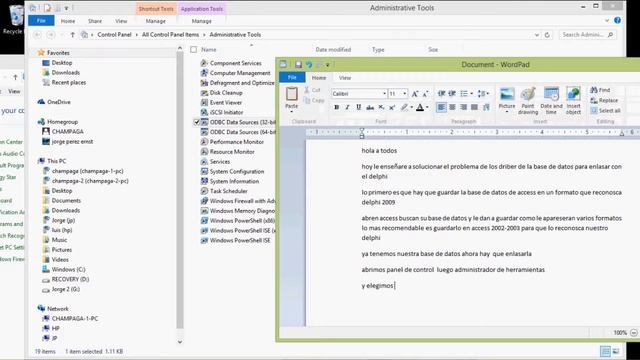
Task: Open the Explorer Share tab
Action: (95, 21)
